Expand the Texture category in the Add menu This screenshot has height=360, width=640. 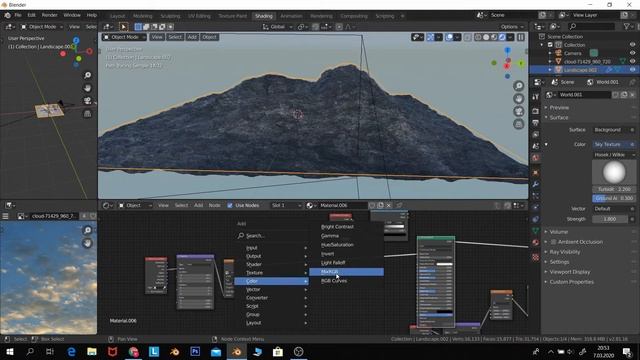pos(271,273)
